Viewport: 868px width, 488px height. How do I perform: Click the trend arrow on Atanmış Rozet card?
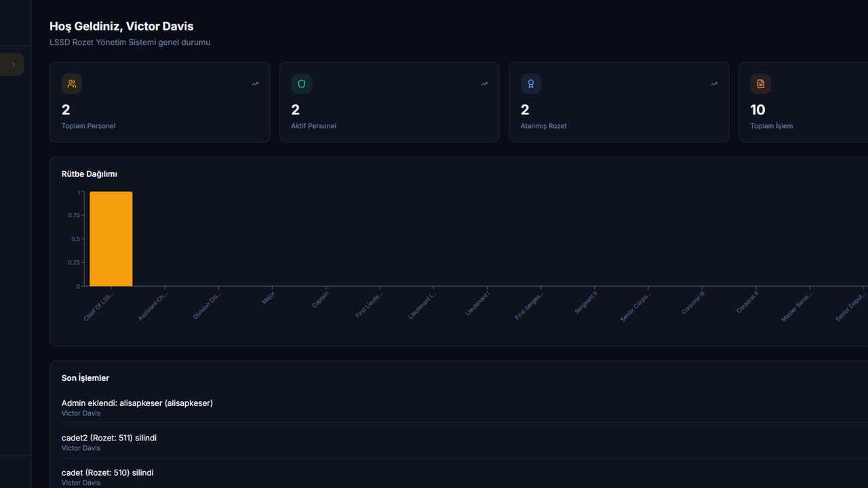click(x=714, y=84)
